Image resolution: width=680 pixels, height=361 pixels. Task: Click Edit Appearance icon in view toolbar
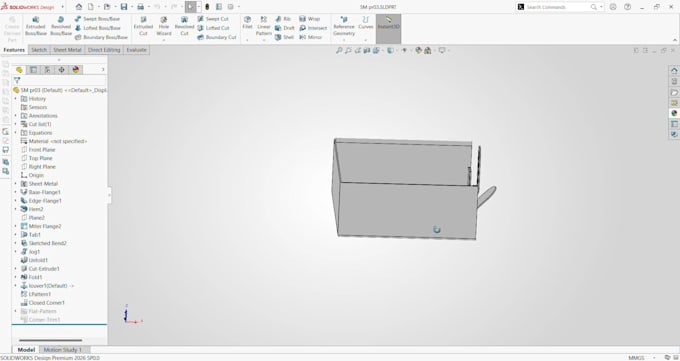tap(418, 50)
